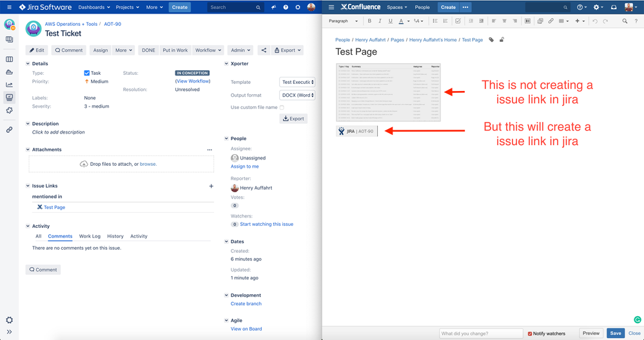Click Jira notifications megaphone icon

(273, 7)
